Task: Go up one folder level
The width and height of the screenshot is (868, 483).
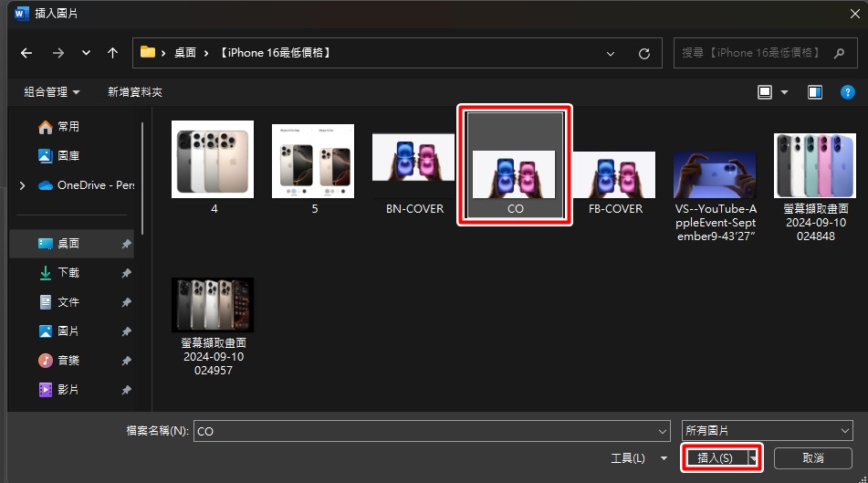Action: [x=112, y=53]
